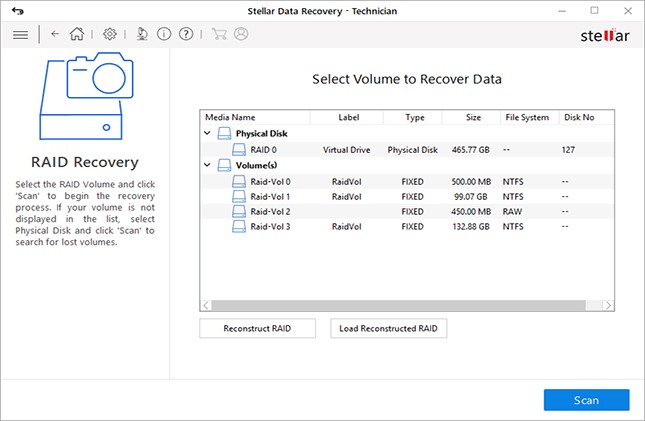Collapse the Physical Disk group

(x=207, y=133)
